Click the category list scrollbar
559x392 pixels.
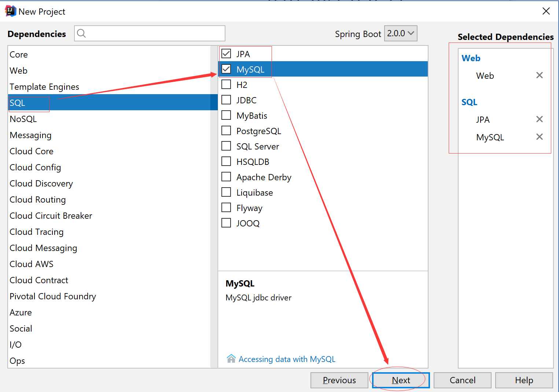point(214,207)
